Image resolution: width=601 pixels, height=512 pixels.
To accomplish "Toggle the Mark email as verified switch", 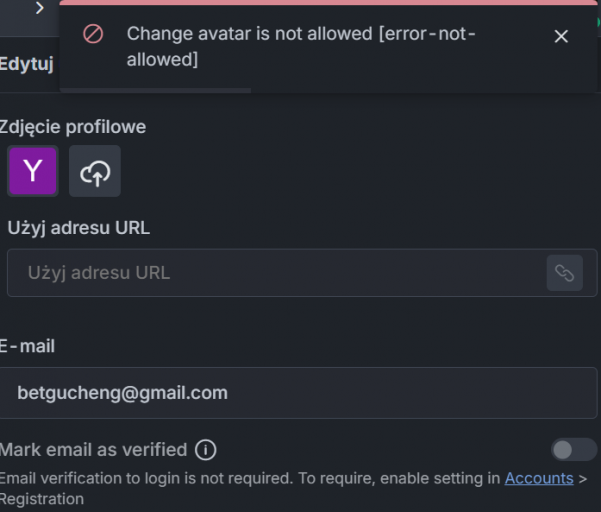I will tap(574, 450).
